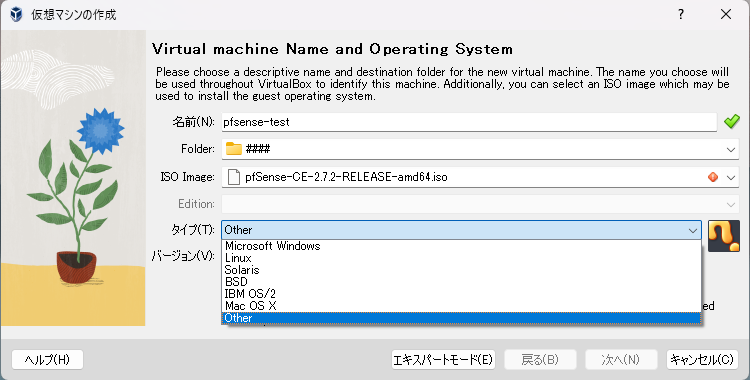
Task: Click the タイプ(T) label
Action: point(193,230)
